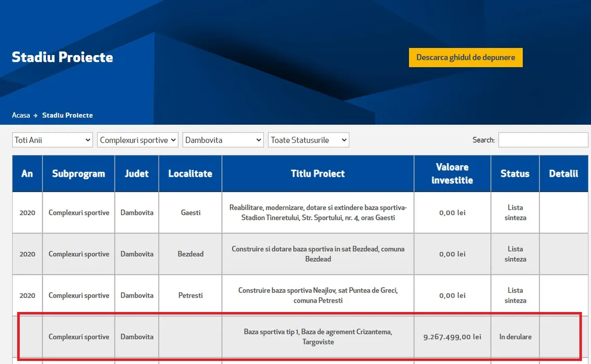Screen dimensions: 591x364
Task: Click the Petresti locality cell
Action: pos(190,295)
